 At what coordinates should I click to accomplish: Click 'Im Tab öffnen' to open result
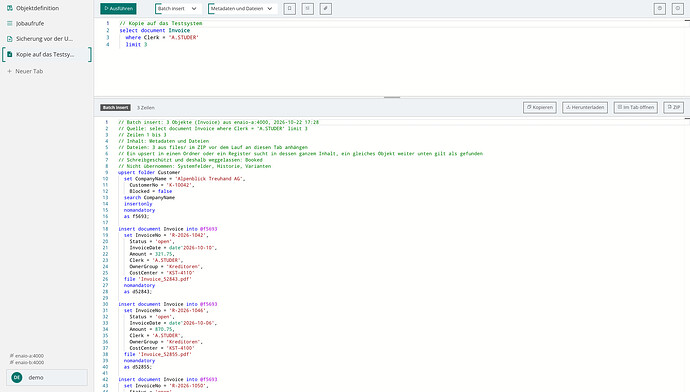tap(636, 107)
